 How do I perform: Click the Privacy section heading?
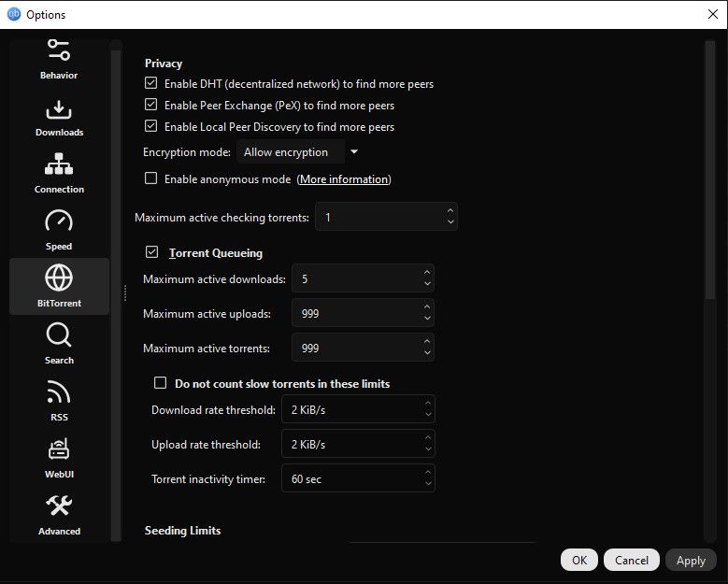164,64
